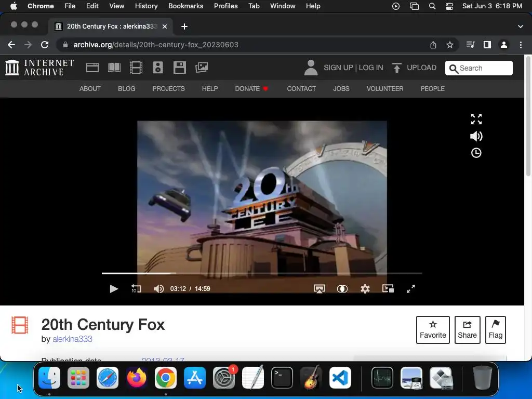Image resolution: width=532 pixels, height=399 pixels.
Task: Click the video progress bar
Action: point(262,273)
